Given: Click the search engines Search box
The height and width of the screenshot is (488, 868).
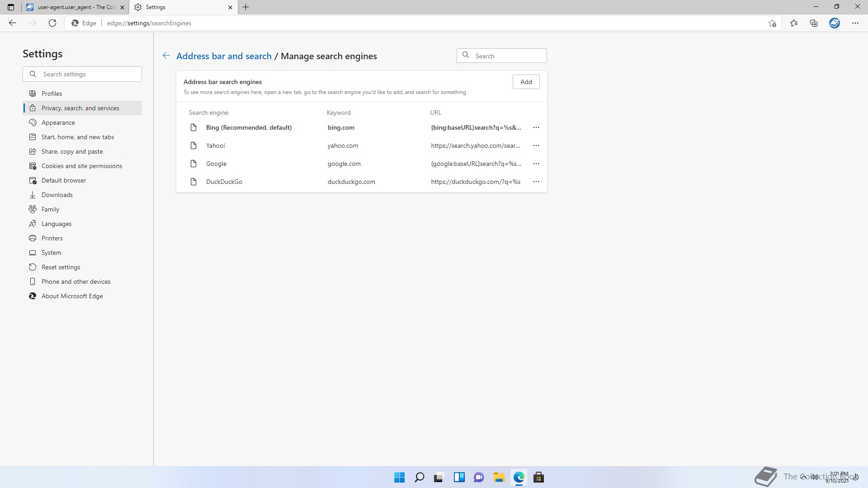Looking at the screenshot, I should [501, 56].
